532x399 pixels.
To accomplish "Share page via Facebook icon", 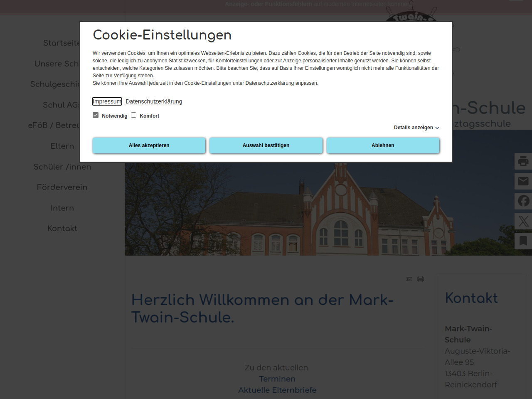I will 523,201.
